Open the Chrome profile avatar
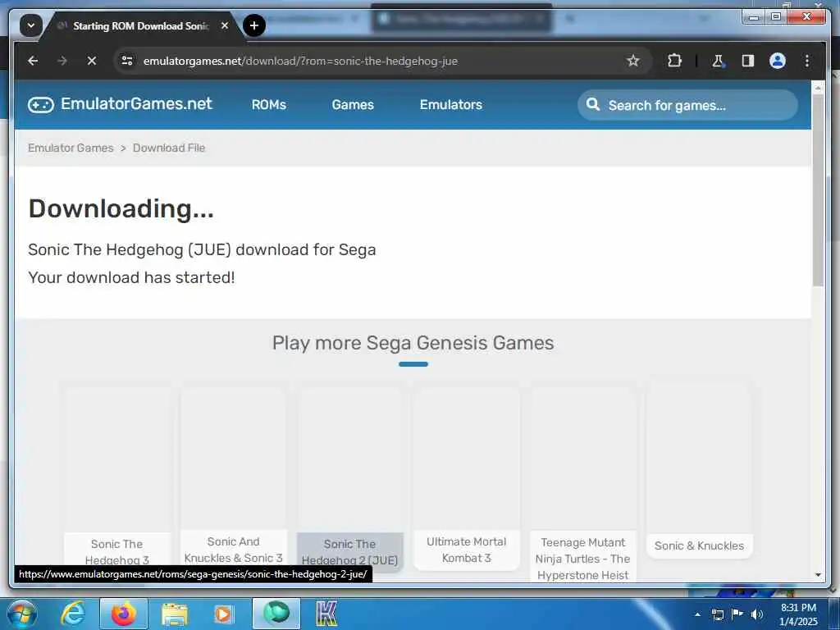This screenshot has height=630, width=840. 778,61
